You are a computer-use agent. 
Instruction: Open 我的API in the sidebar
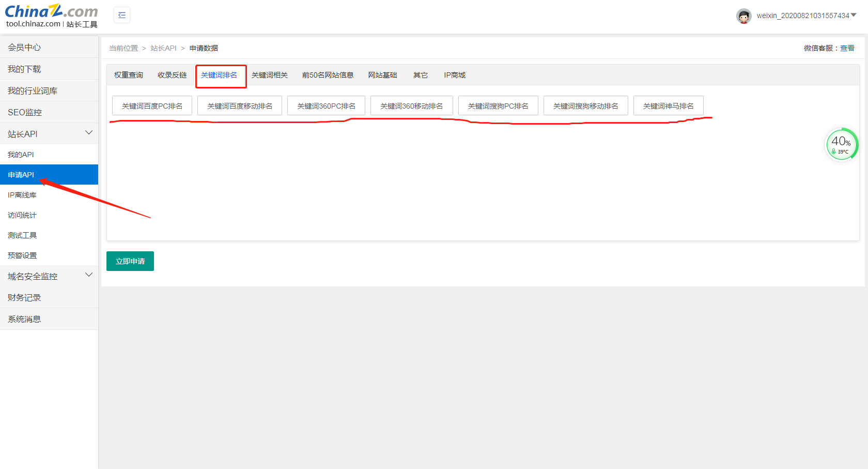(21, 155)
